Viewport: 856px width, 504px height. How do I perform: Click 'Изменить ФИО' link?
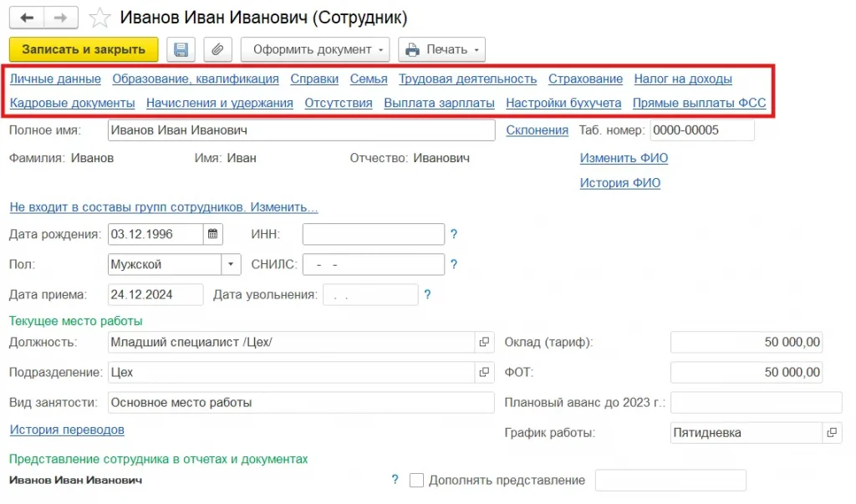tap(624, 158)
